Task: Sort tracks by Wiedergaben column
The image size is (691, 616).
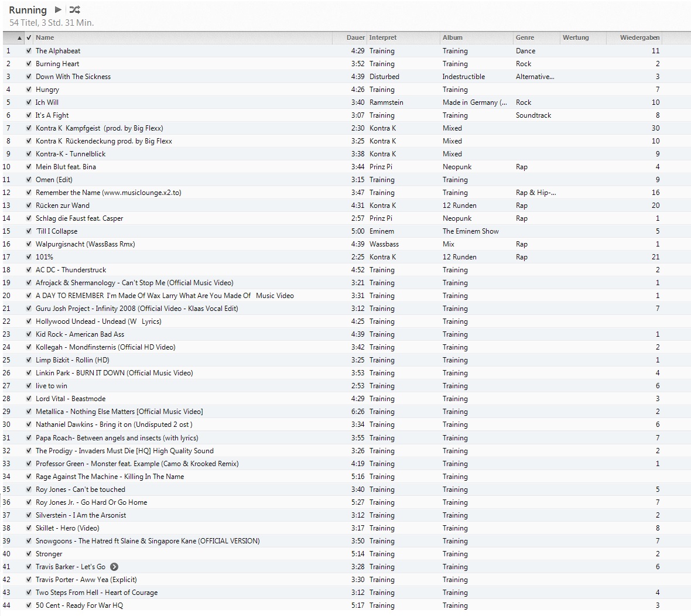Action: pyautogui.click(x=634, y=38)
